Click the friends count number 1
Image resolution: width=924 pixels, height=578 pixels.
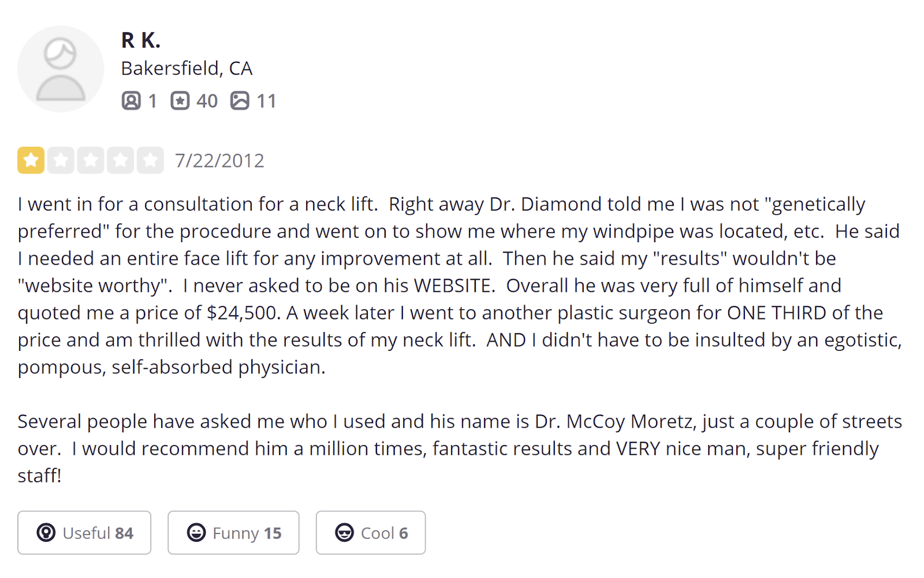point(152,101)
